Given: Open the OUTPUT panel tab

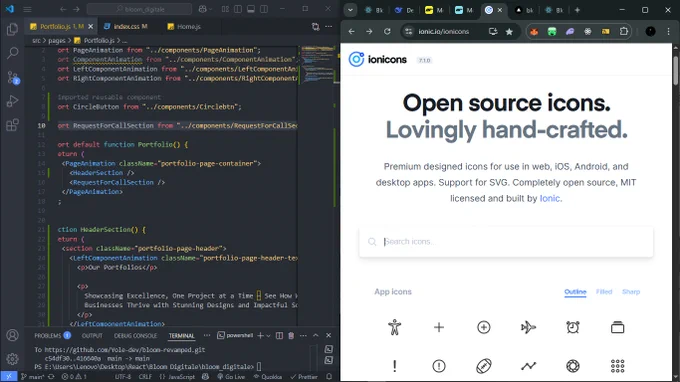Looking at the screenshot, I should click(x=92, y=336).
